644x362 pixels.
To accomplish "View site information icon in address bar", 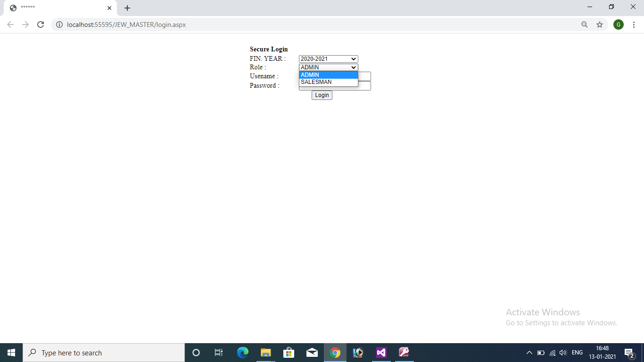I will point(59,25).
